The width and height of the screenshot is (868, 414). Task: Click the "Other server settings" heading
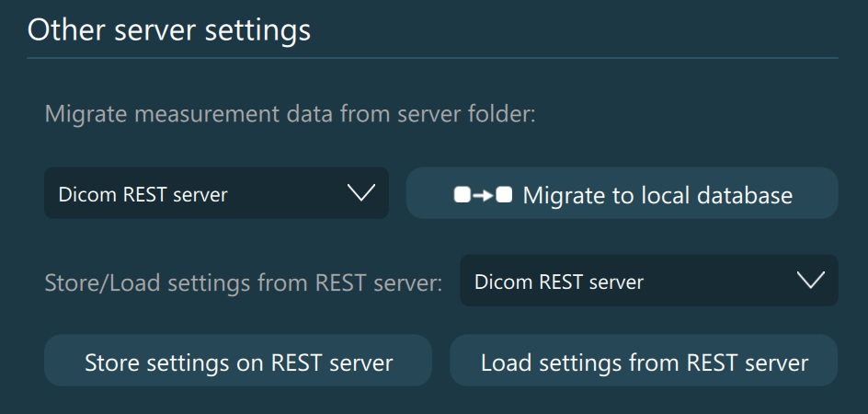(x=169, y=29)
